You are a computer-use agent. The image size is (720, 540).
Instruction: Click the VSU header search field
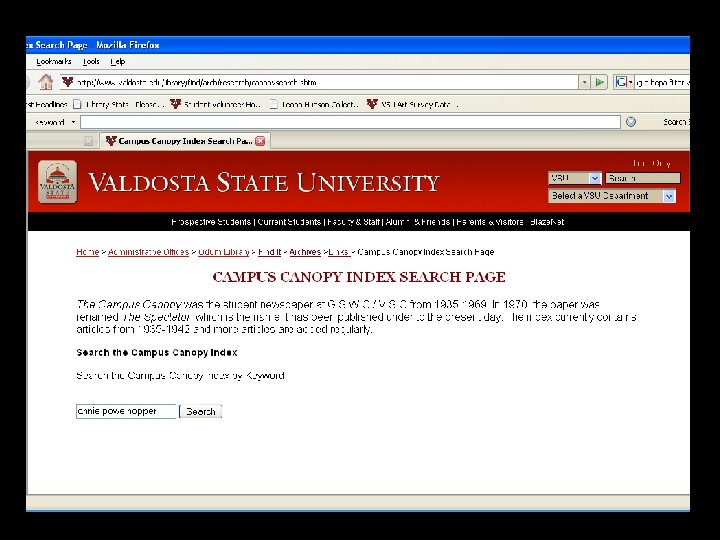coord(643,178)
